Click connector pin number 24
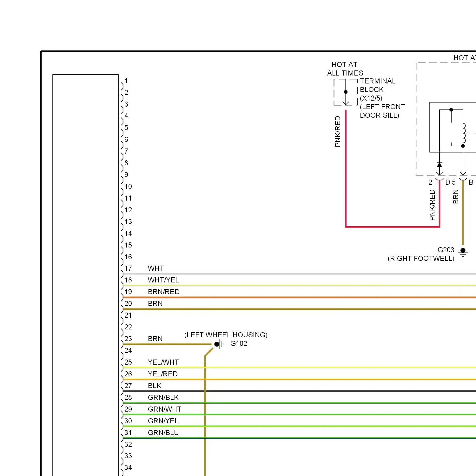The height and width of the screenshot is (476, 476). coord(128,351)
